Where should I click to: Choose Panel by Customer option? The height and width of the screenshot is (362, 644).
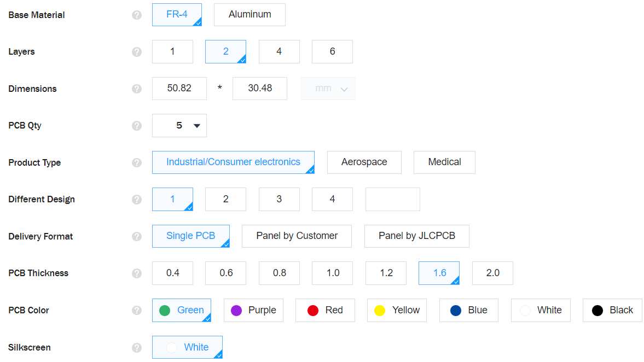click(297, 236)
